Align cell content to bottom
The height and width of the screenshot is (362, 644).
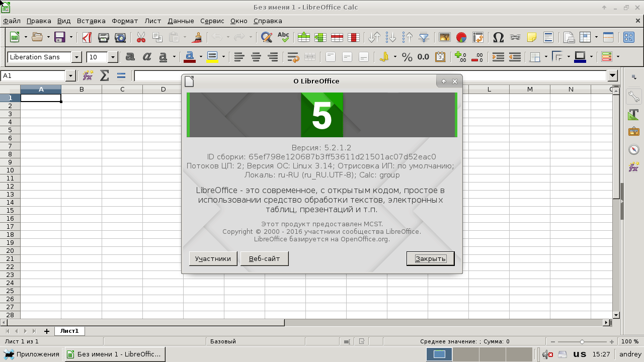tap(364, 57)
